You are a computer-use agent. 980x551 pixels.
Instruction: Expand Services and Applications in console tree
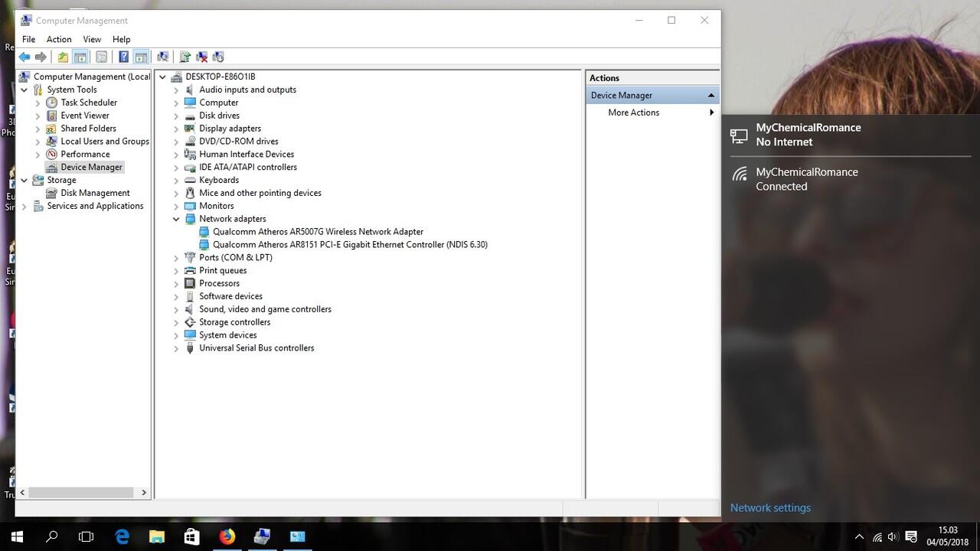(x=24, y=206)
